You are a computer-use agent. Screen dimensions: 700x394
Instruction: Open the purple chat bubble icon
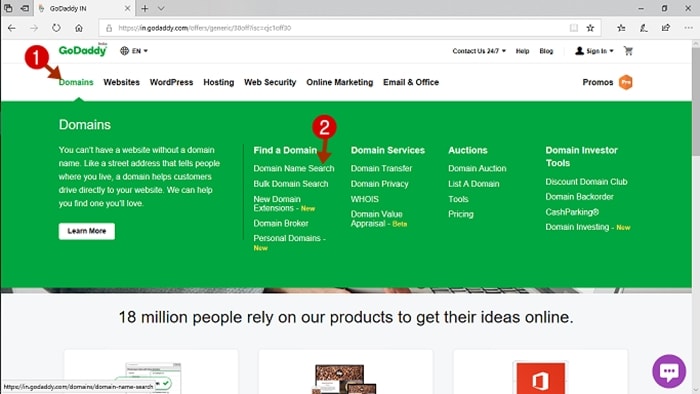[x=669, y=371]
